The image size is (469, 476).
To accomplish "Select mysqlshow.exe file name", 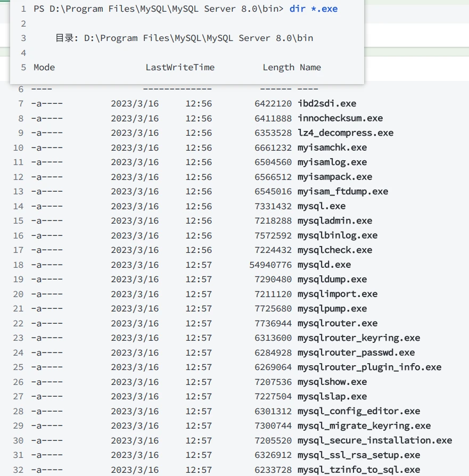I will pyautogui.click(x=332, y=382).
